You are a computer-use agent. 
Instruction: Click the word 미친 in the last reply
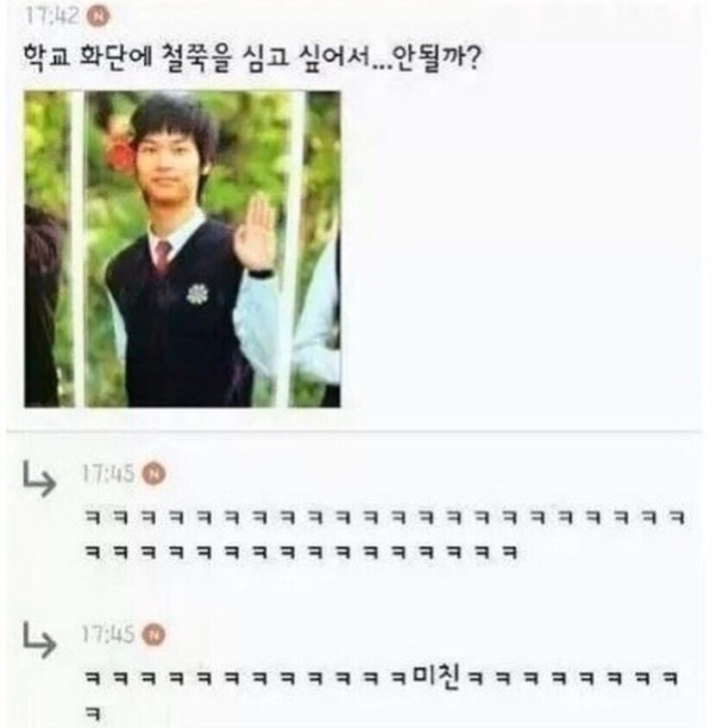tap(436, 677)
